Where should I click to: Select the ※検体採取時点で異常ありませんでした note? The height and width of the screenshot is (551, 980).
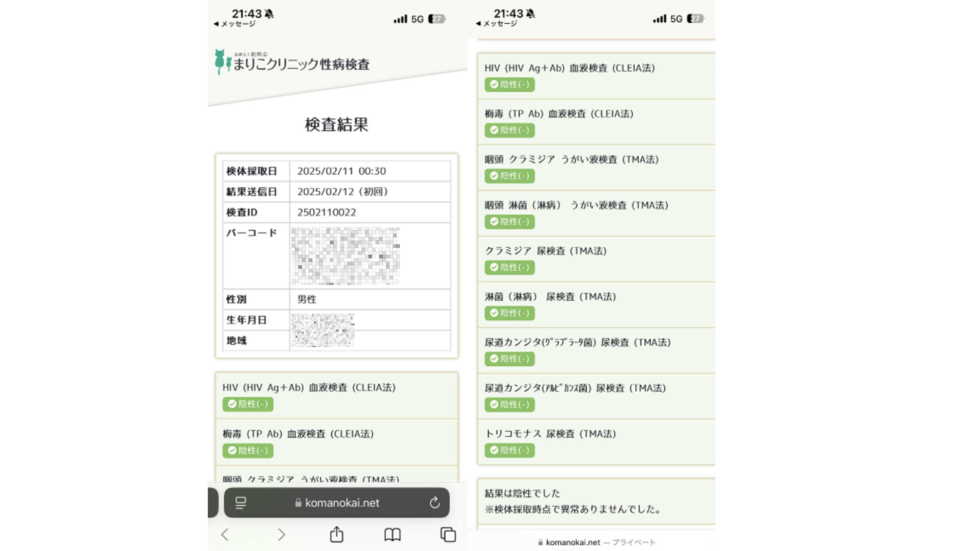[575, 509]
